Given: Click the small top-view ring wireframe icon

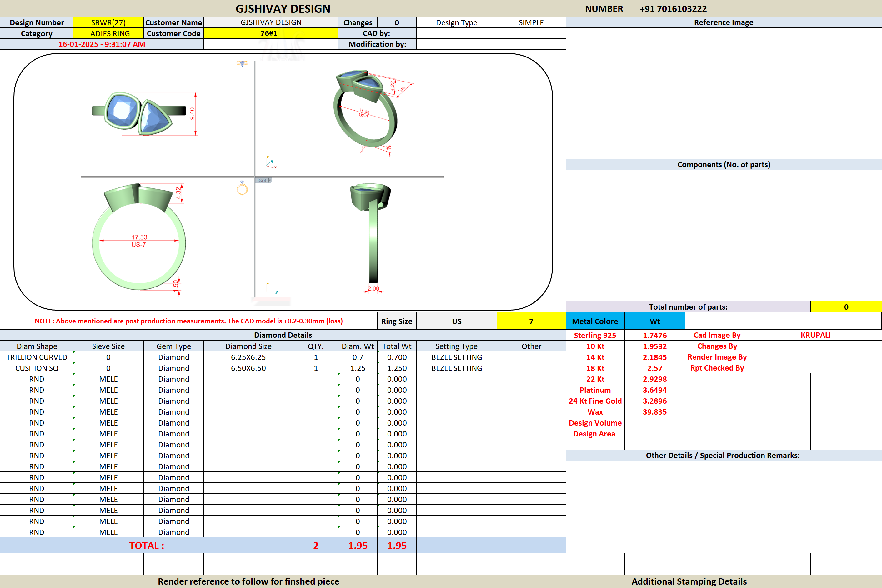Looking at the screenshot, I should 242,63.
